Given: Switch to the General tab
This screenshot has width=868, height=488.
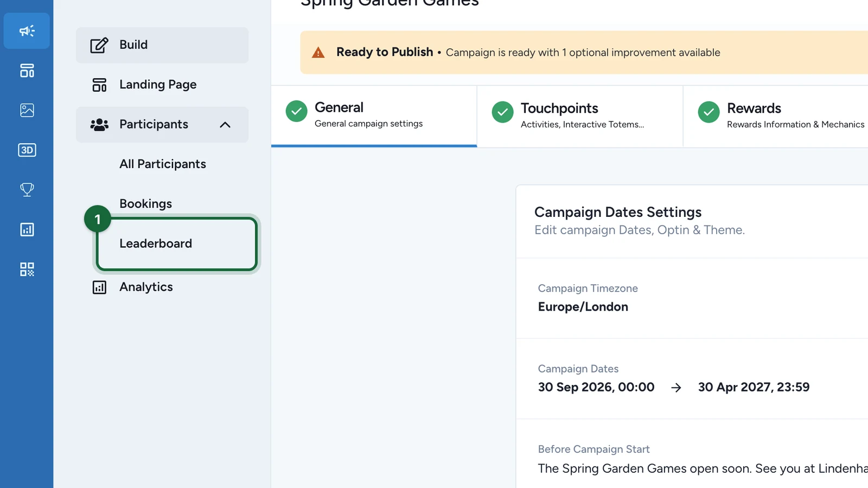Looking at the screenshot, I should click(374, 115).
